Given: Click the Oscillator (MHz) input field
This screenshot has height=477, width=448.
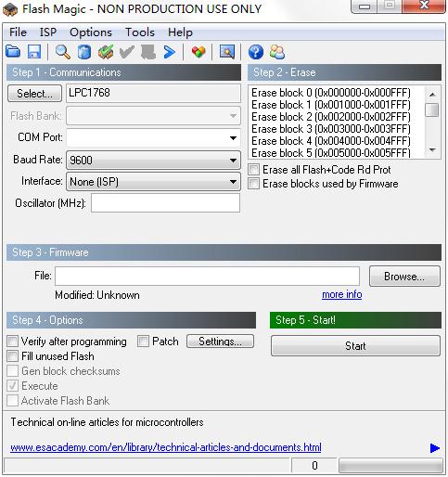Looking at the screenshot, I should point(165,203).
